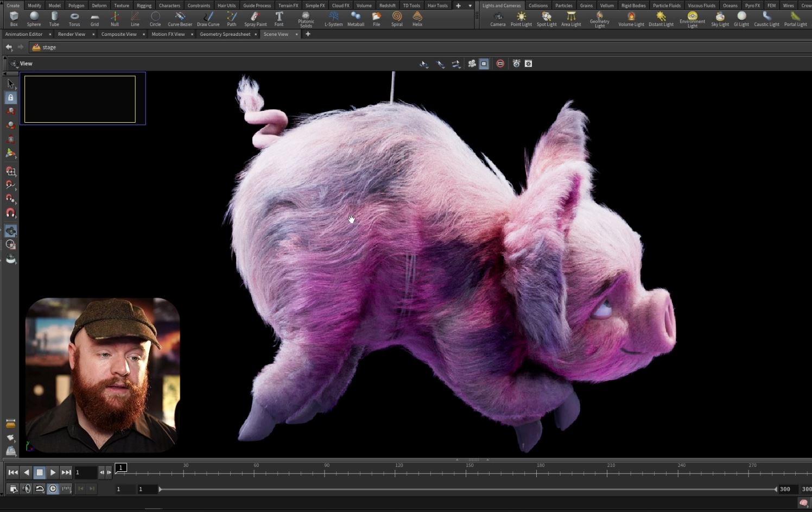Viewport: 812px width, 512px height.
Task: Play the animation in reverse
Action: click(x=27, y=472)
